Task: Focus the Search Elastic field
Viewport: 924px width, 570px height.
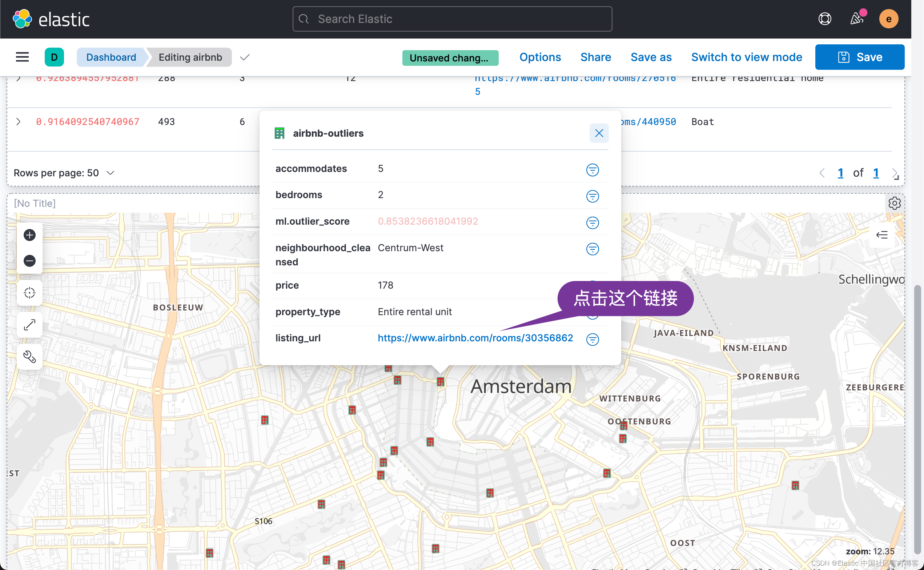Action: click(452, 19)
